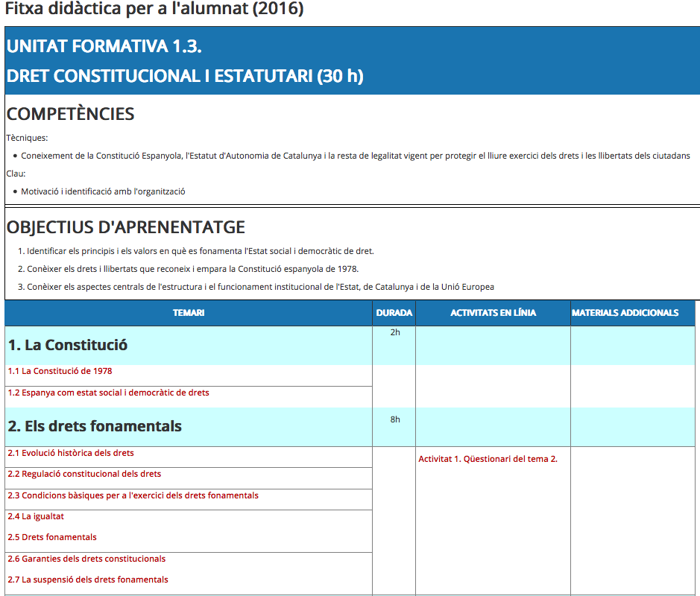The width and height of the screenshot is (700, 596).
Task: Click the TEMARI column header
Action: tap(189, 313)
